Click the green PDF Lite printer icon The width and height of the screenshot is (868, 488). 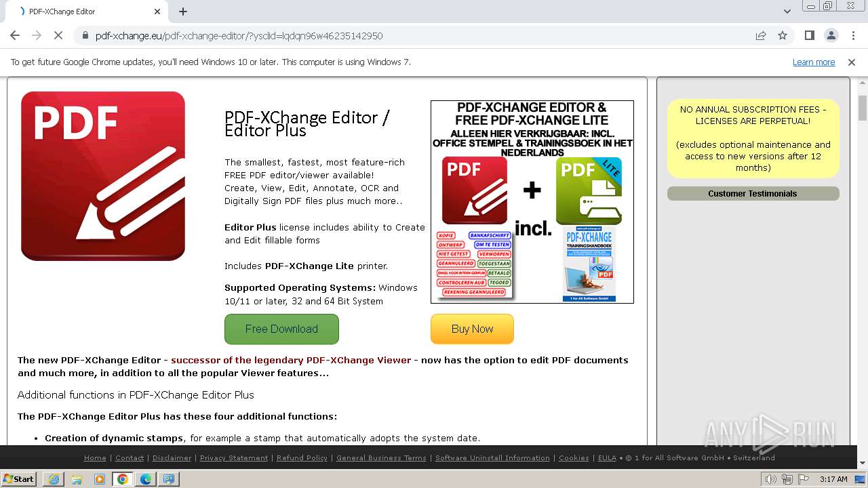pos(589,190)
